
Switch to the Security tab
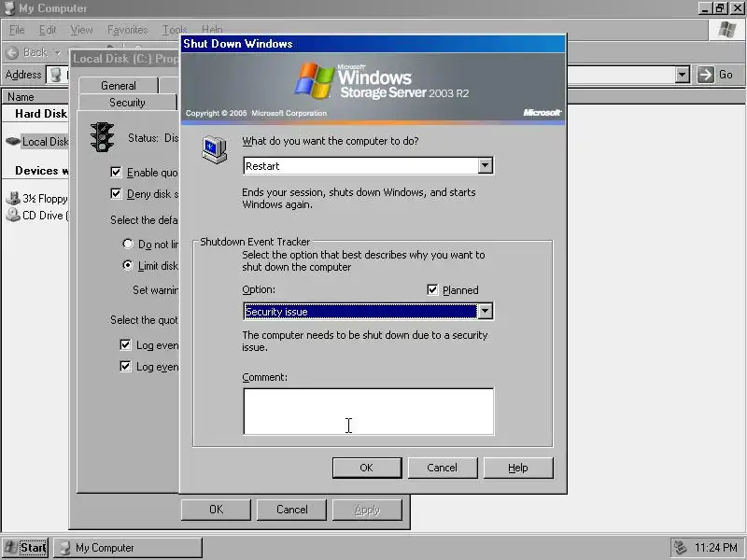point(127,103)
